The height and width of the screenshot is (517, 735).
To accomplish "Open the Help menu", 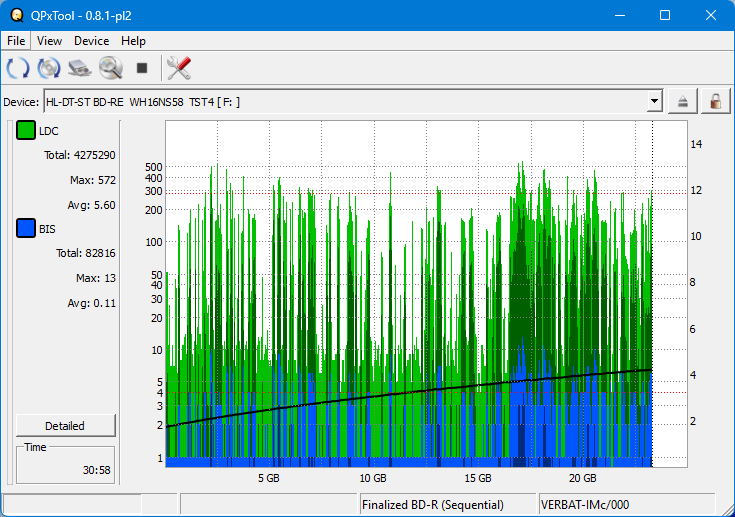I will coord(133,41).
